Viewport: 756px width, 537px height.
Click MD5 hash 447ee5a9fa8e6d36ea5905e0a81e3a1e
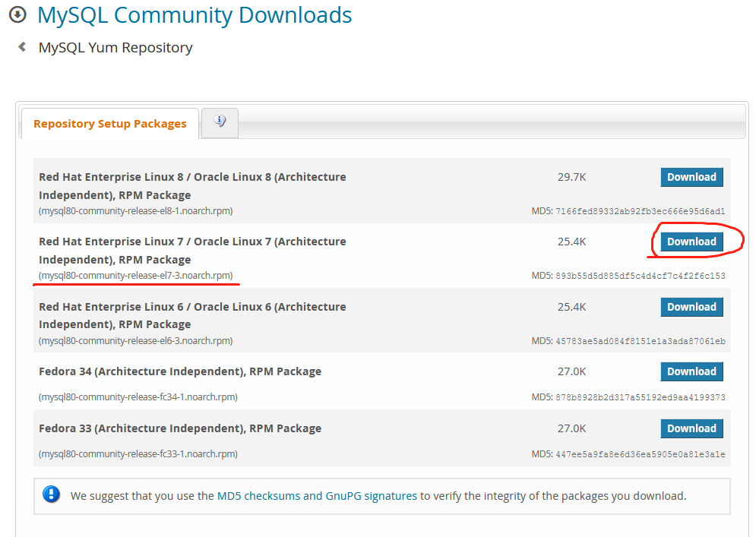coord(641,454)
